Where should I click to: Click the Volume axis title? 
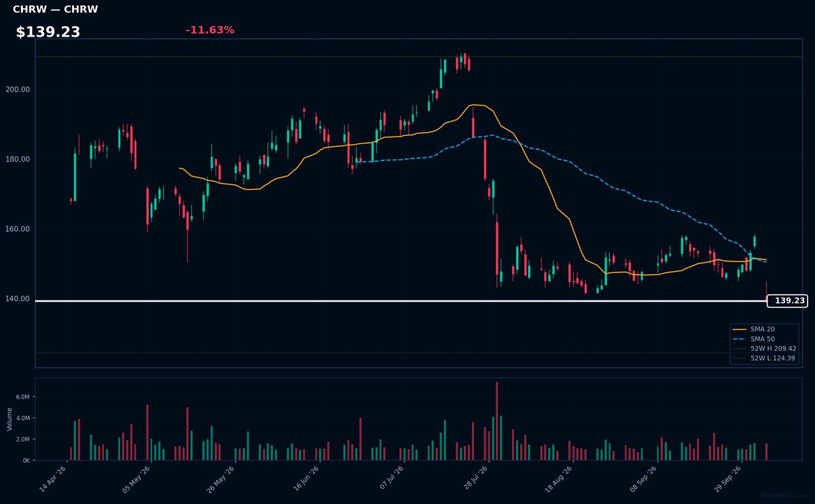coord(10,419)
